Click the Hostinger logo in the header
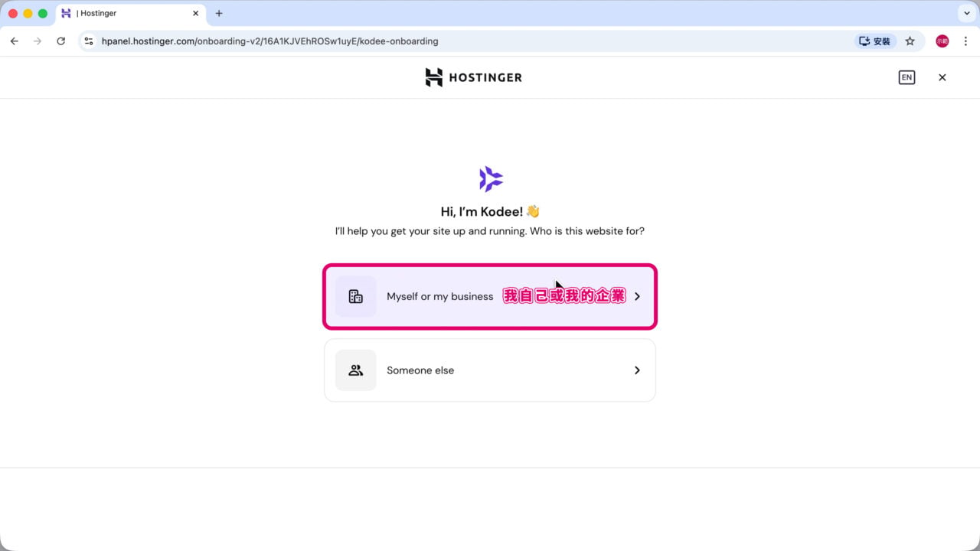 tap(473, 77)
